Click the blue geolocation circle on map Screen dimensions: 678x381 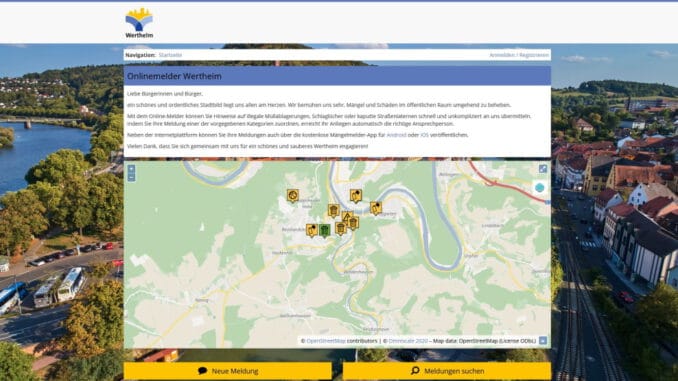point(539,188)
